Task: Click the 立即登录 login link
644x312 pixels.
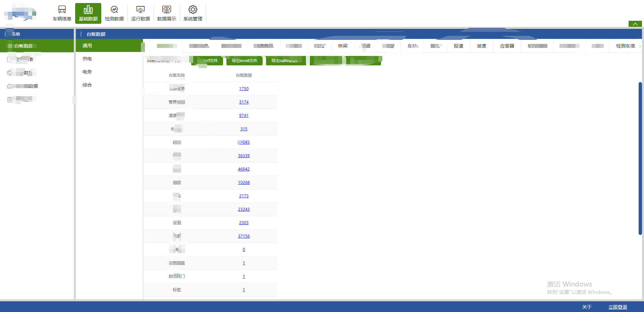Action: tap(618, 307)
